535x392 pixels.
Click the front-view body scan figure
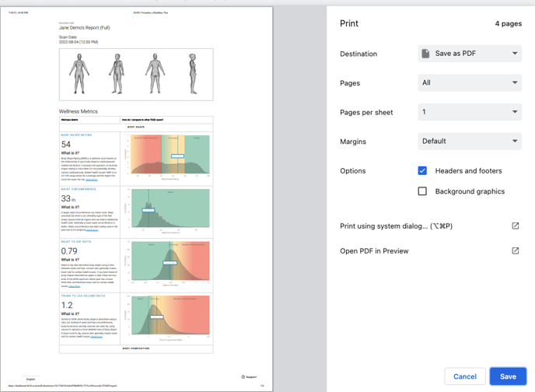coord(79,73)
